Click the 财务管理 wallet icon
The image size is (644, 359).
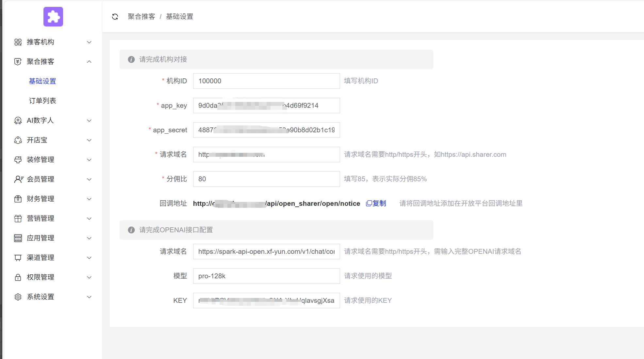coord(18,199)
